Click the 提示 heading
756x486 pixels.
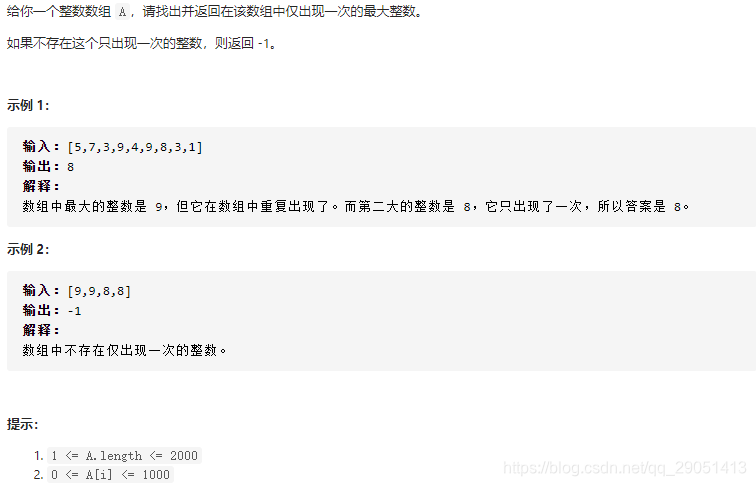tap(23, 424)
